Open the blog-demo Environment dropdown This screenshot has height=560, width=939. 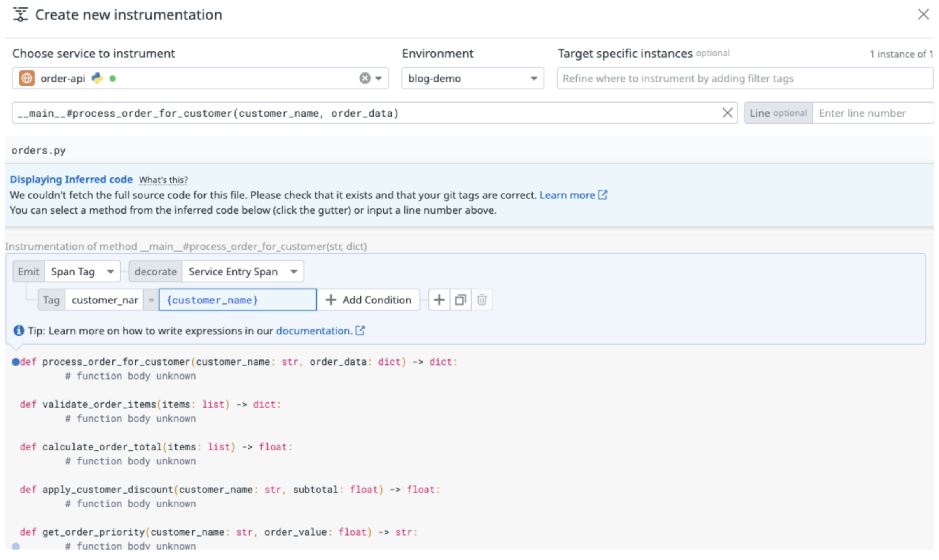coord(472,78)
